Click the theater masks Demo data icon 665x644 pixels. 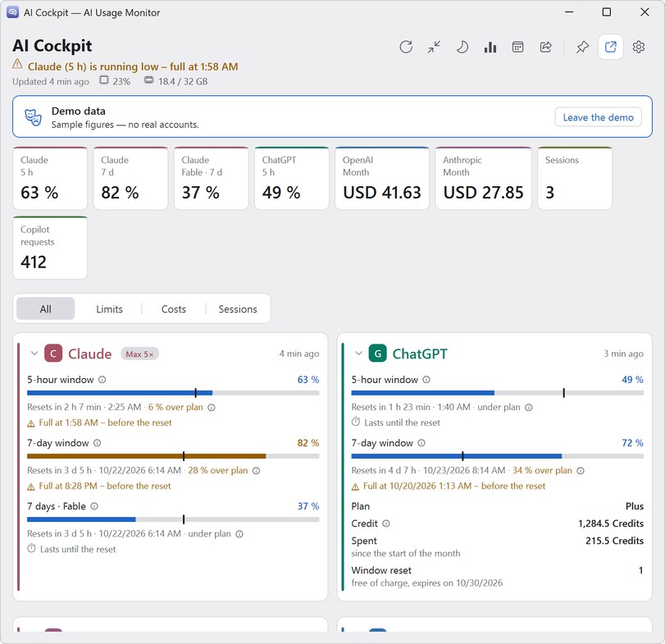(x=33, y=117)
